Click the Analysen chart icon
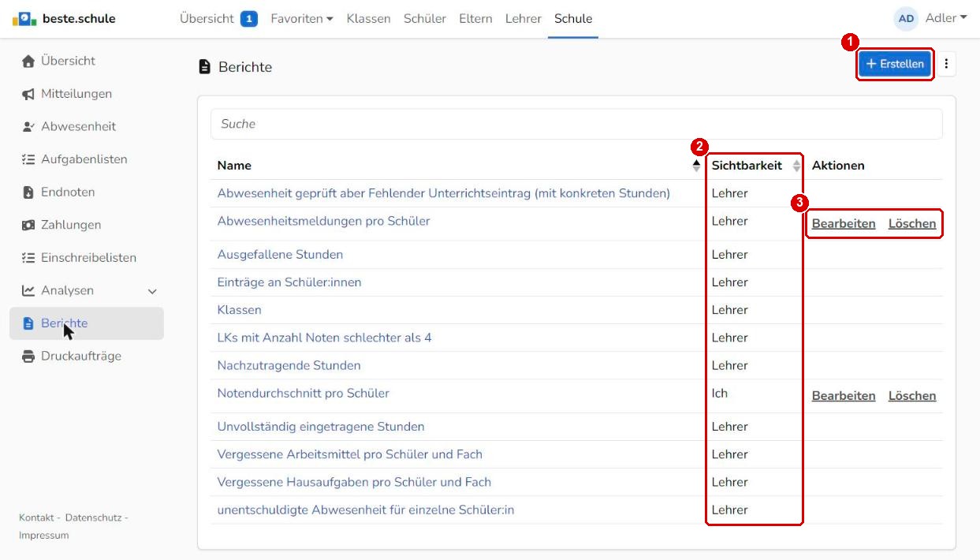The width and height of the screenshot is (980, 560). click(28, 290)
